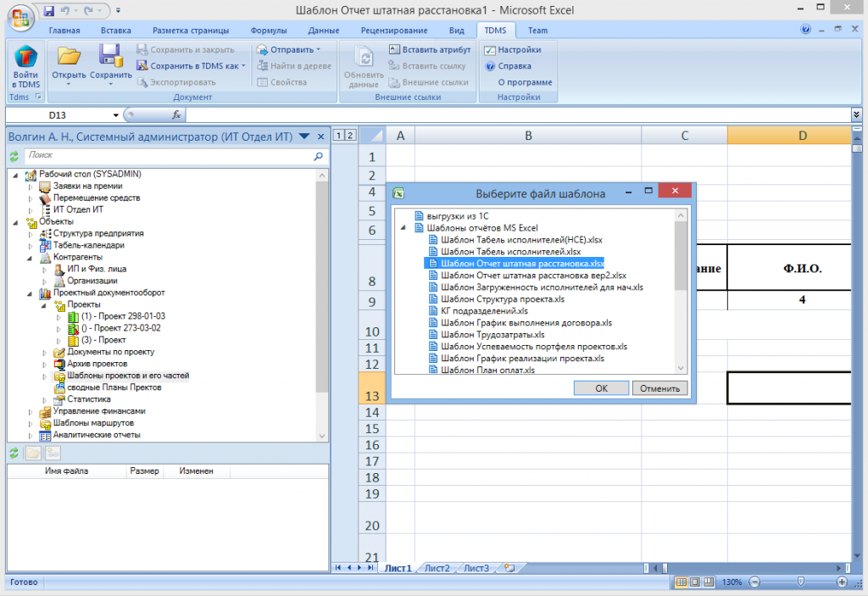
Task: Click the 130% zoom level
Action: point(732,582)
